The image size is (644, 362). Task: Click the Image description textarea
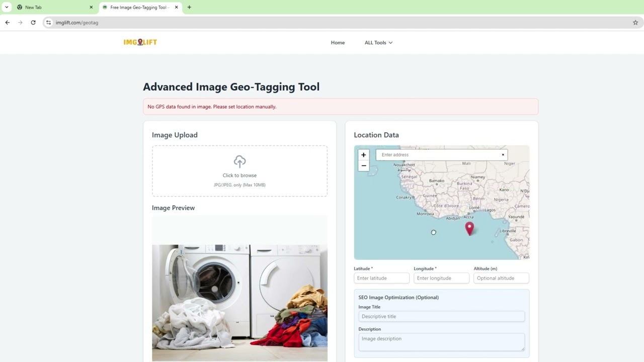tap(441, 342)
